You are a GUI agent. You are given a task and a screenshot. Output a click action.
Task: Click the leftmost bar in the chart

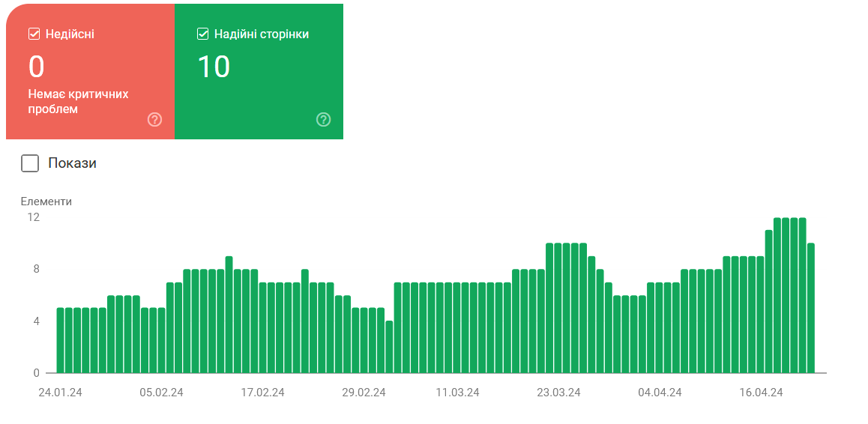61,341
